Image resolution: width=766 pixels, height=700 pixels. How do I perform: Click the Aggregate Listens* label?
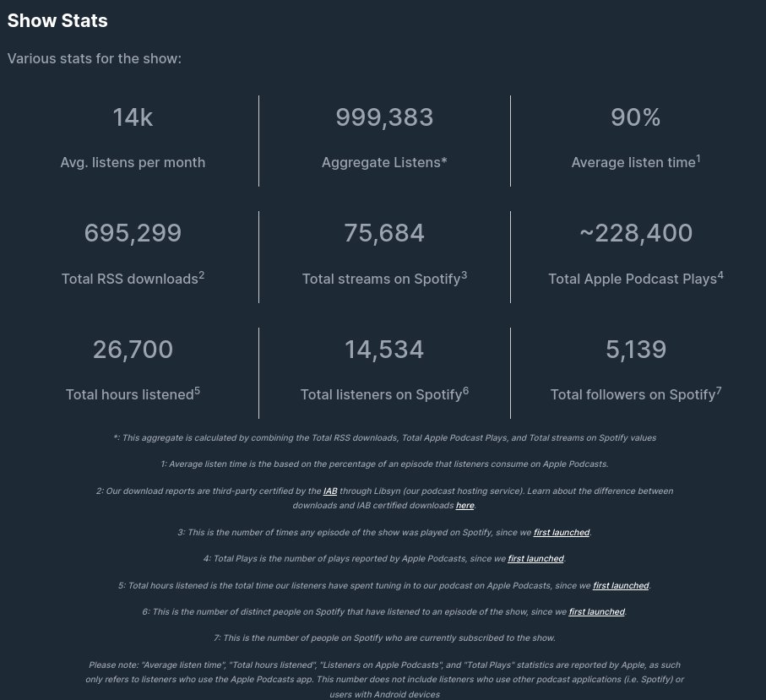pos(384,162)
